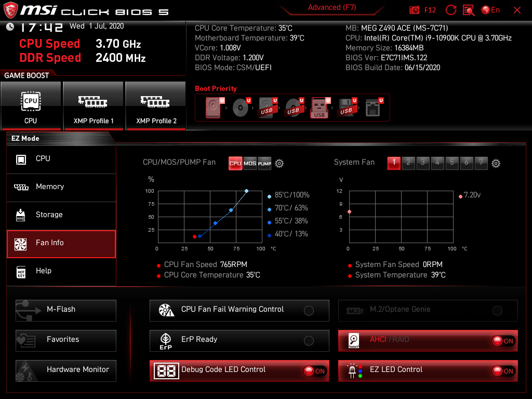
Task: Select the highlighted USB key boot device
Action: [320, 108]
